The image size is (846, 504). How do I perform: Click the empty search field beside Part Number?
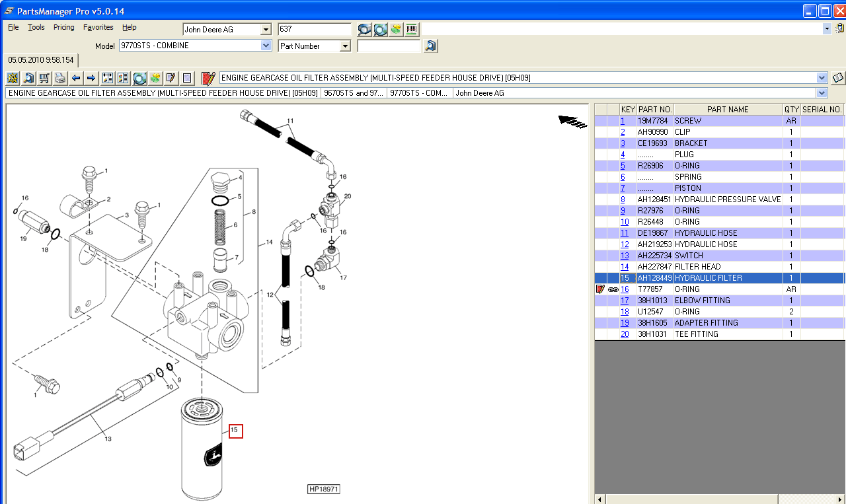tap(389, 46)
